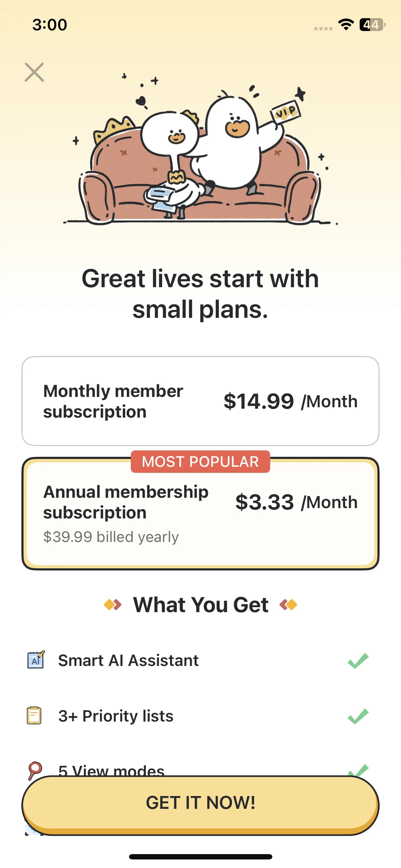Screen dimensions: 401x868
Task: Tap the diamond ornament right of What You Get
Action: [x=289, y=605]
